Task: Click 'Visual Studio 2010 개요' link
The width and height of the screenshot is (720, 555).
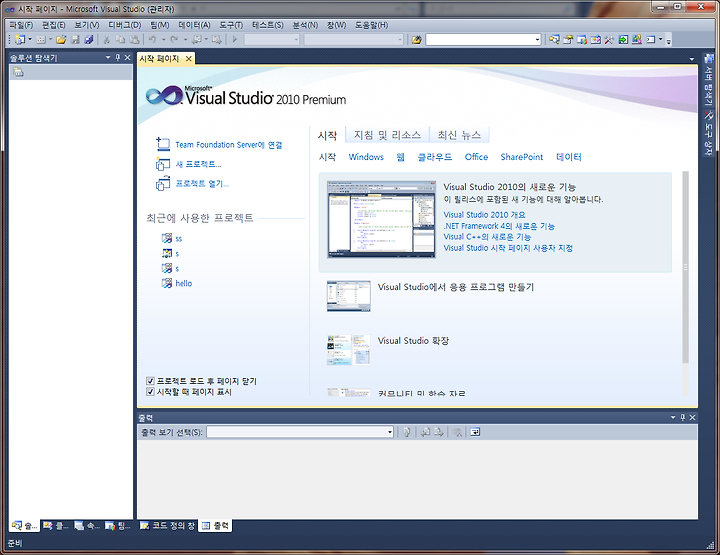Action: [x=484, y=215]
